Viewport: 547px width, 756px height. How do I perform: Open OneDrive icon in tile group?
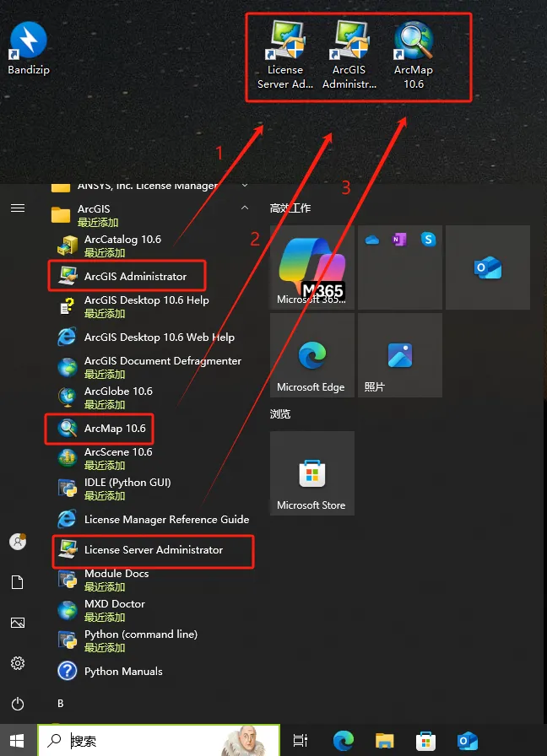point(372,240)
